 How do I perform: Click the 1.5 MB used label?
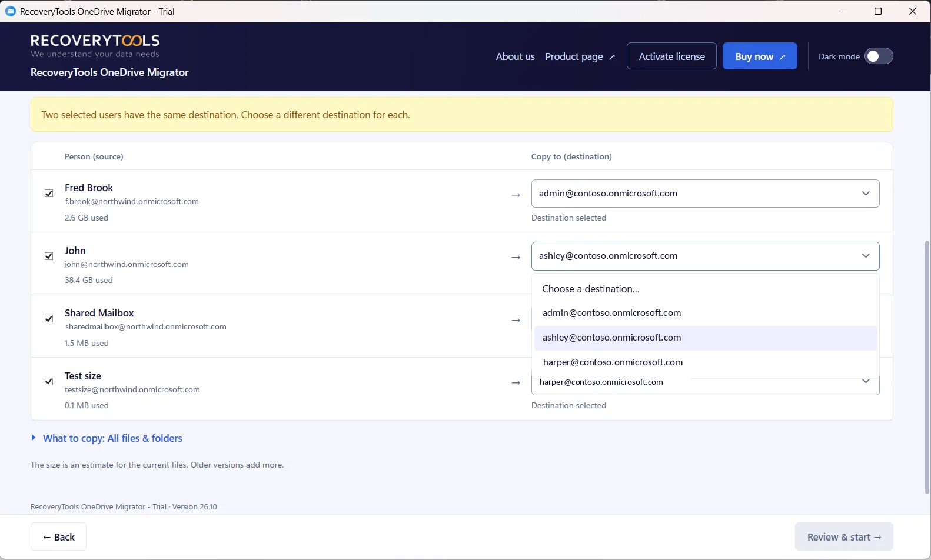point(87,343)
